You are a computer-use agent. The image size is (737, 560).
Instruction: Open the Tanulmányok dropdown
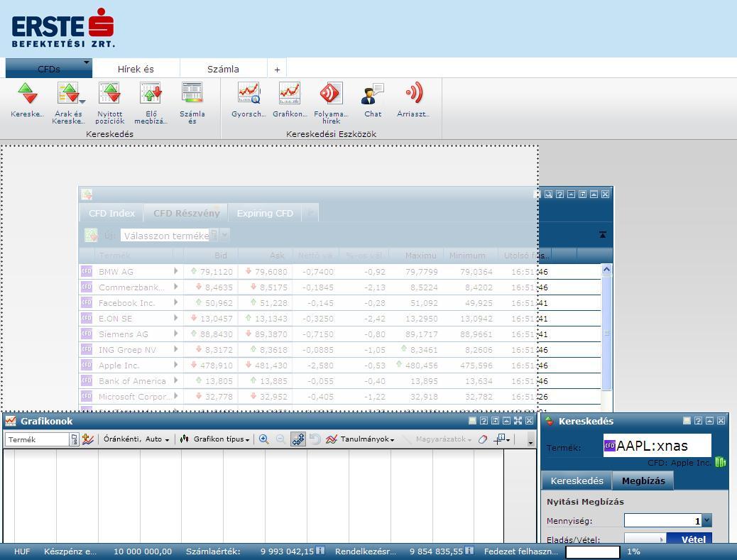[361, 439]
